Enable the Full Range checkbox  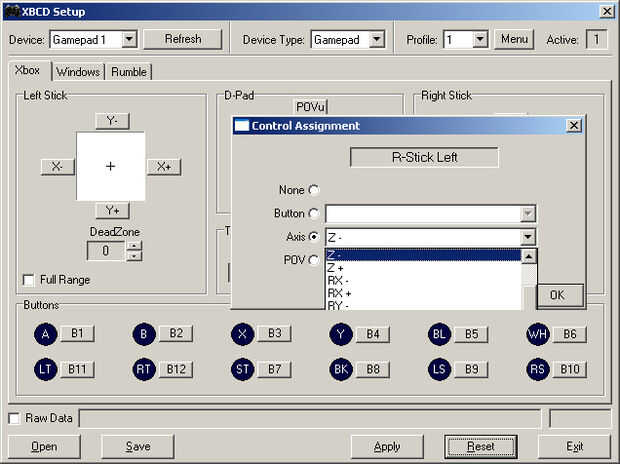pos(28,280)
